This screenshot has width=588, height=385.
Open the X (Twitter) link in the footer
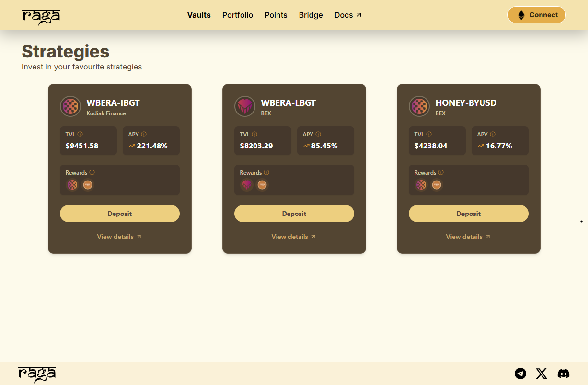(x=542, y=374)
